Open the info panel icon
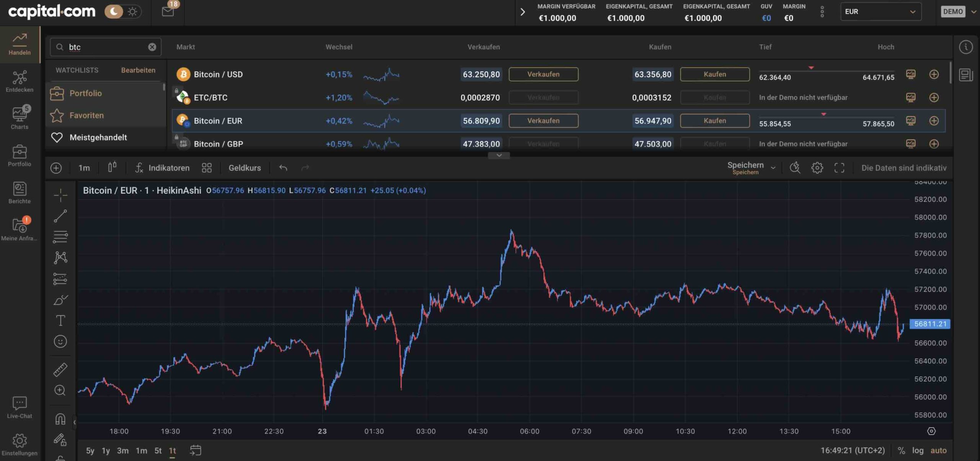 [x=966, y=47]
